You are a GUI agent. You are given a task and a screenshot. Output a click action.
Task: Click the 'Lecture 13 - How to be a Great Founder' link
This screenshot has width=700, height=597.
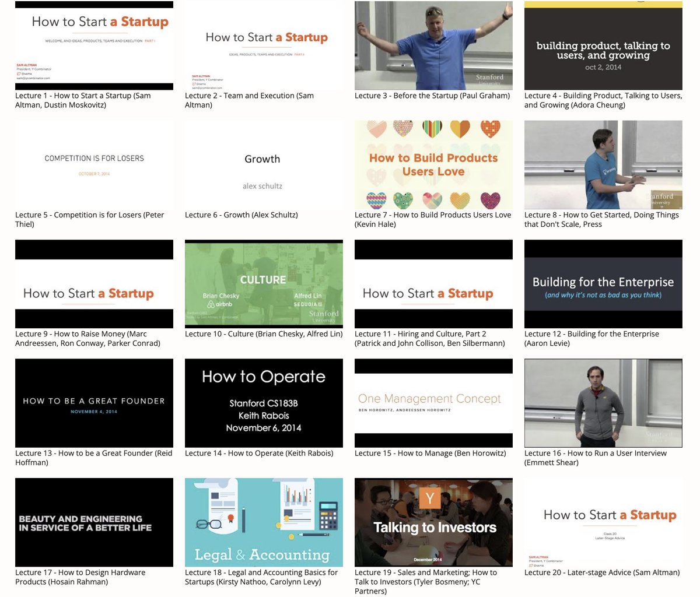tap(94, 458)
